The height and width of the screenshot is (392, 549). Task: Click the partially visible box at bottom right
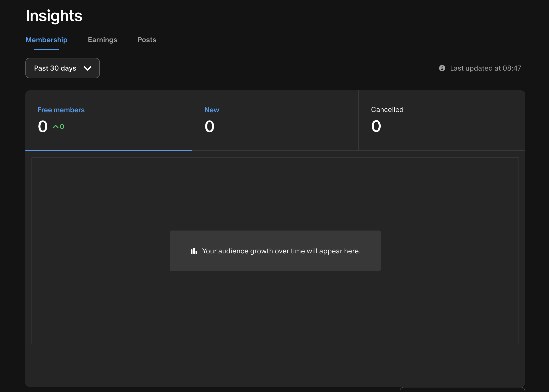(462, 389)
